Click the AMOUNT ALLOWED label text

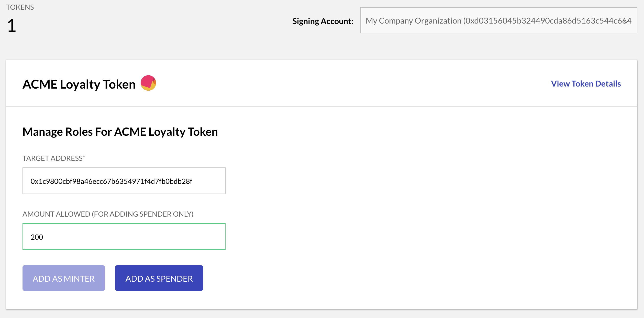[108, 214]
